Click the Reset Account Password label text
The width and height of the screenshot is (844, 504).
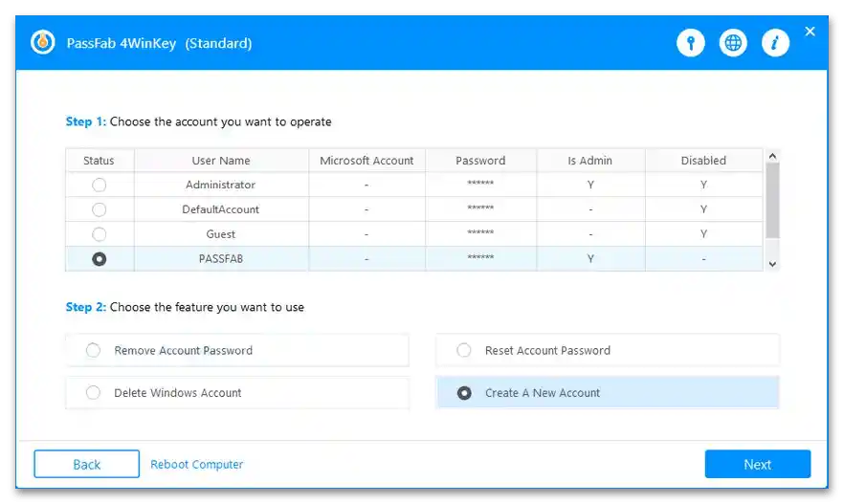[547, 350]
